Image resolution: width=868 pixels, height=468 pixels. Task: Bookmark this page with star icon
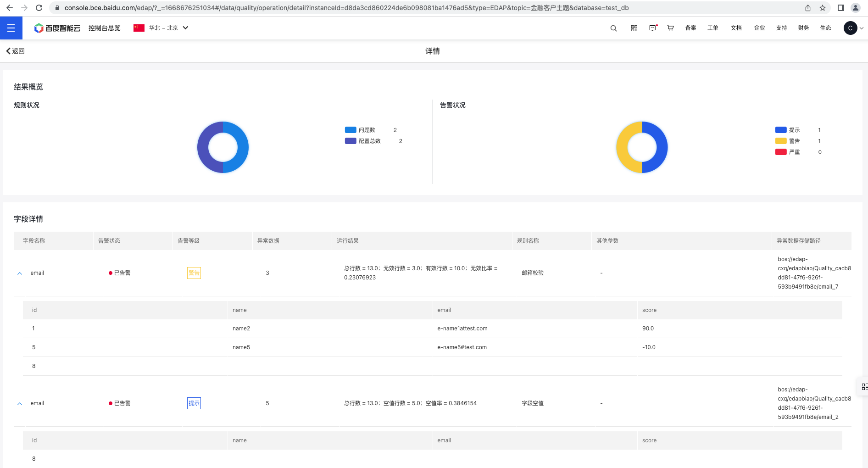(x=823, y=8)
